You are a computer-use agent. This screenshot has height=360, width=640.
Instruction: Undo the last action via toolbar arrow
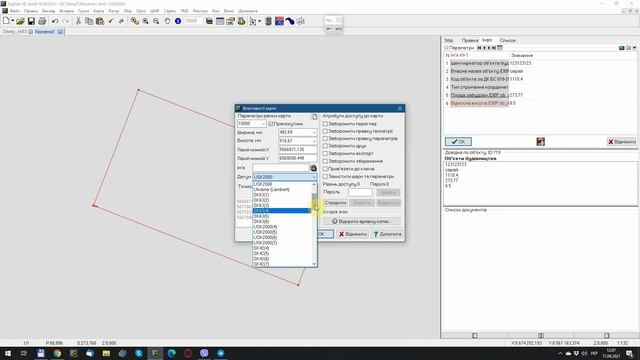(55, 21)
